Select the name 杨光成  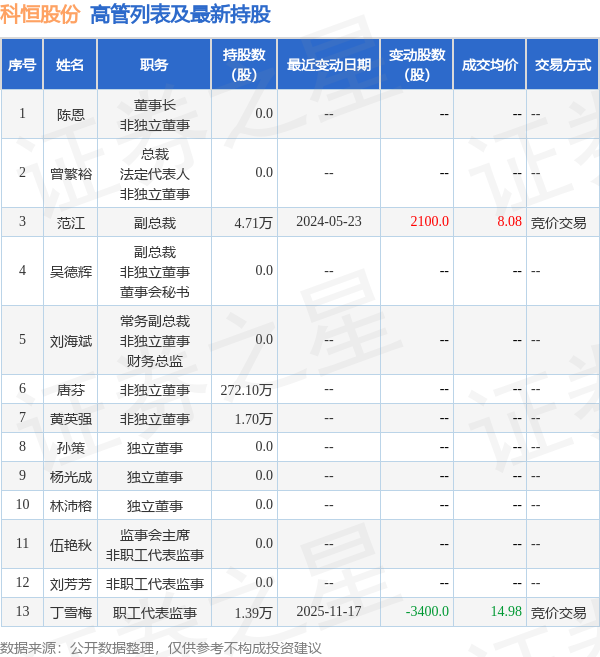pos(71,476)
